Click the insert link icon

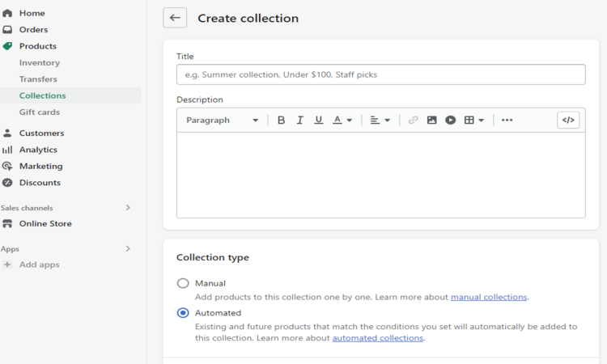tap(413, 120)
